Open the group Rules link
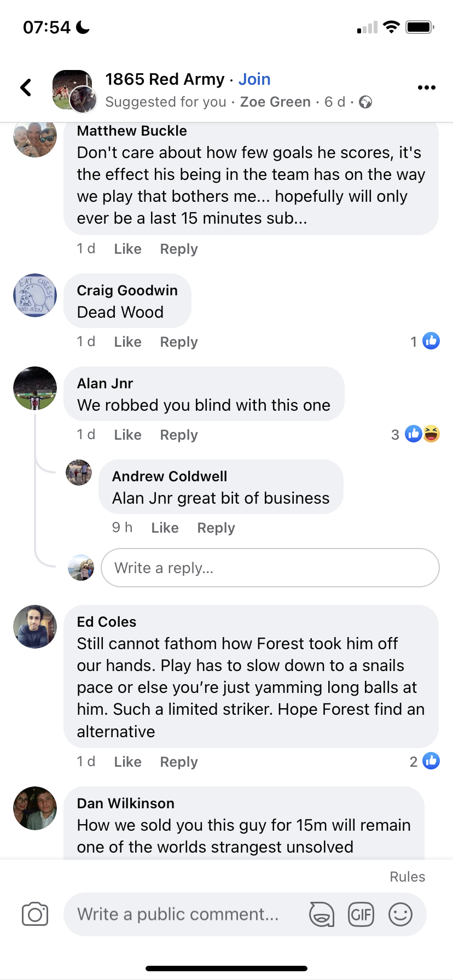This screenshot has width=453, height=980. pos(407,877)
